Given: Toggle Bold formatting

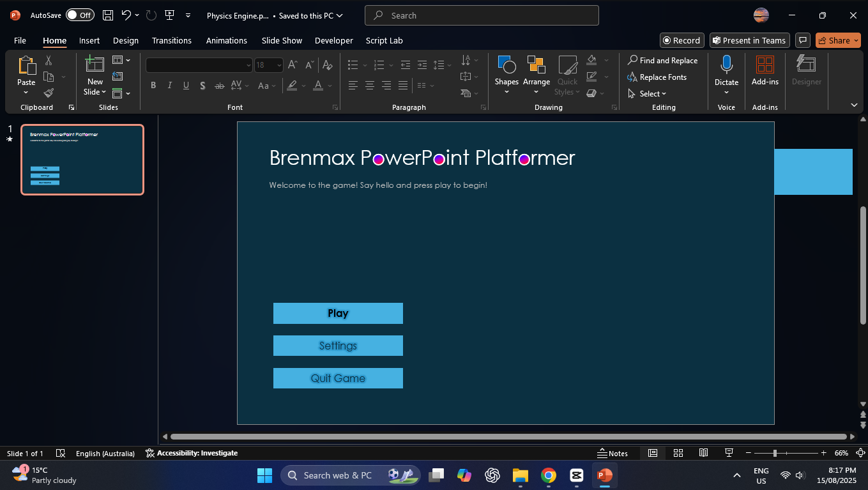Looking at the screenshot, I should (153, 86).
